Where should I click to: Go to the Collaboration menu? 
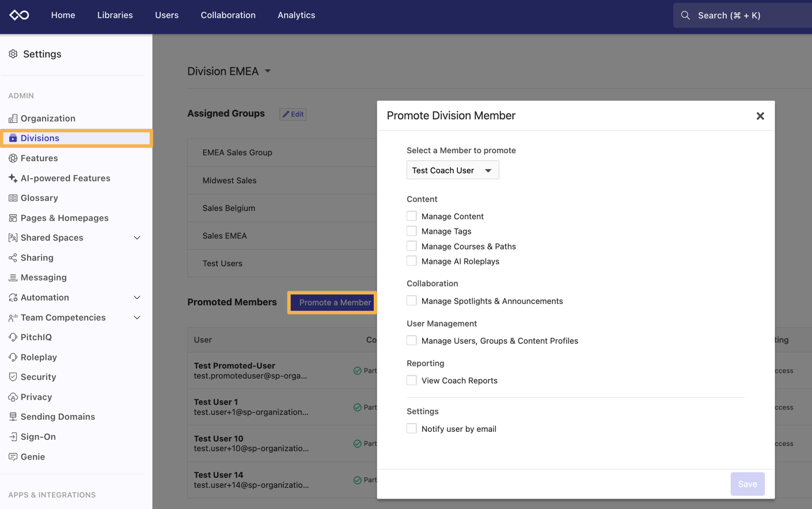point(228,15)
